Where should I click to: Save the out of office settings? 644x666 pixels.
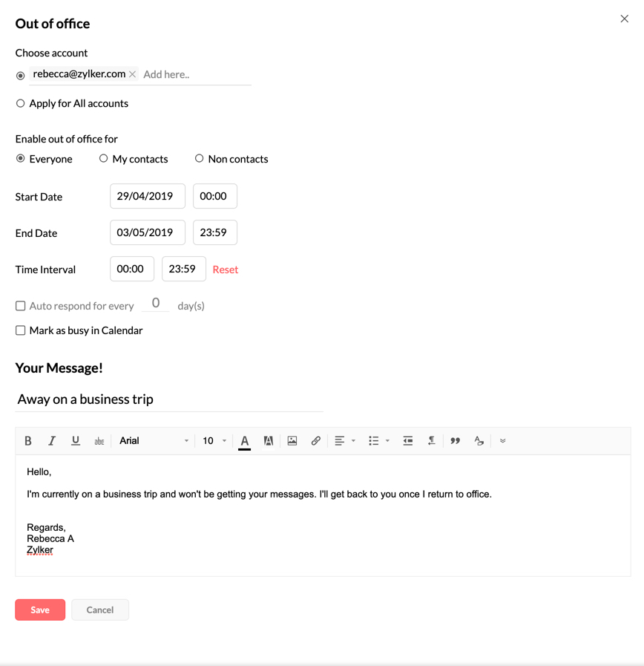click(40, 610)
